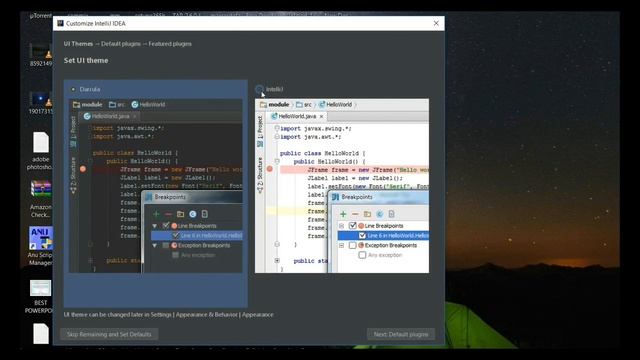Select the BEST POWERPO desktop file icon
The width and height of the screenshot is (640, 360).
(40, 297)
